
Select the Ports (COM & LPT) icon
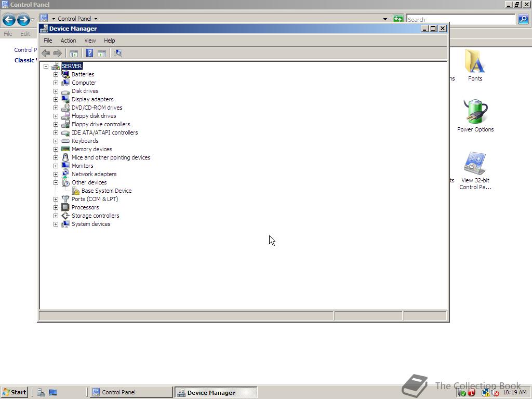[x=65, y=199]
